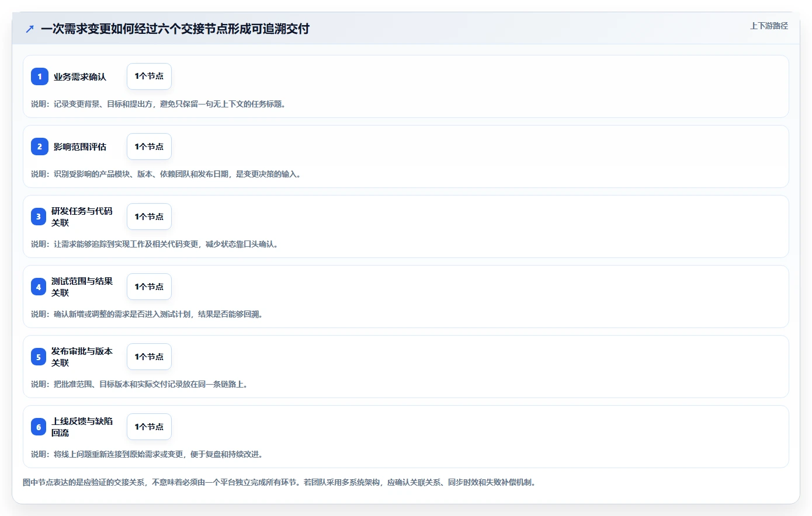
Task: Click the step 5 number badge
Action: (39, 357)
